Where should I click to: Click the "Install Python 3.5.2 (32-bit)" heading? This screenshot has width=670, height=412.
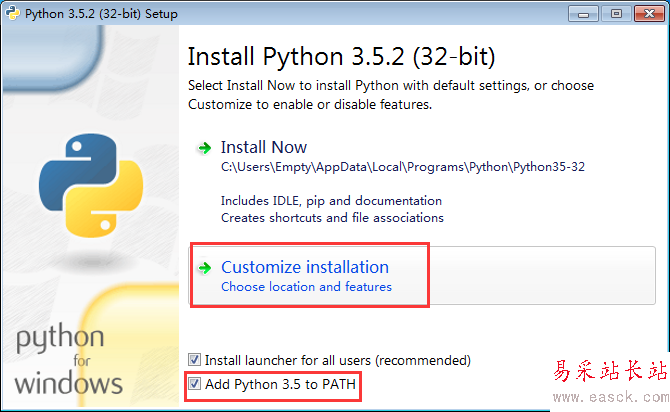[341, 55]
